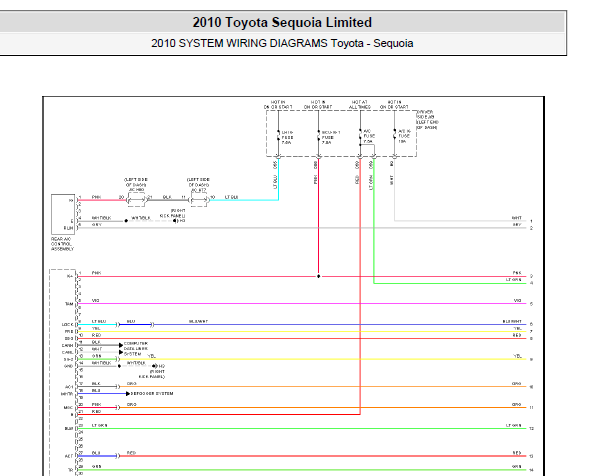Click the "DRIVER SIDE J/B" junction block label
Image resolution: width=600 pixels, height=476 pixels.
[427, 120]
